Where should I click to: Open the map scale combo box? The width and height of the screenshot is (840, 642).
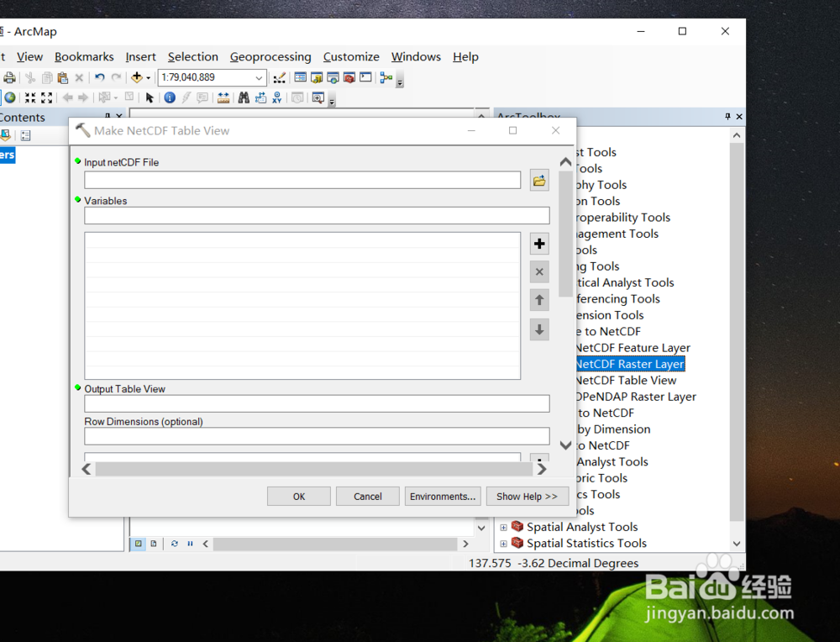click(x=212, y=77)
